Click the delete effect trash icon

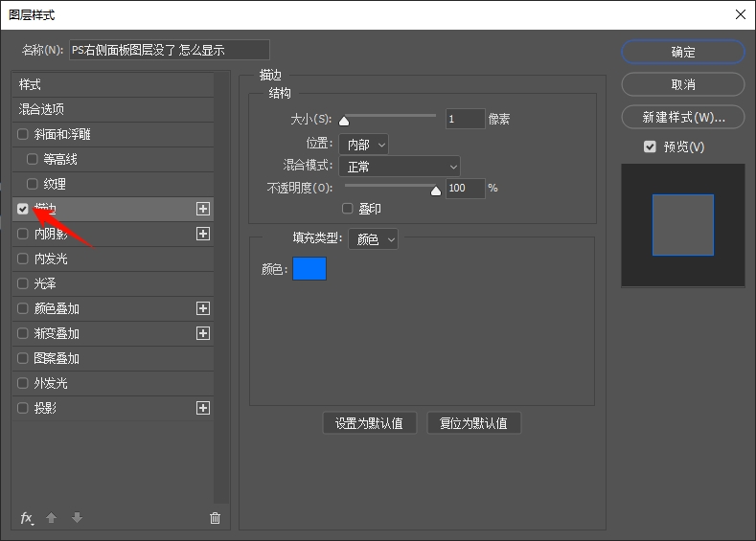click(215, 518)
